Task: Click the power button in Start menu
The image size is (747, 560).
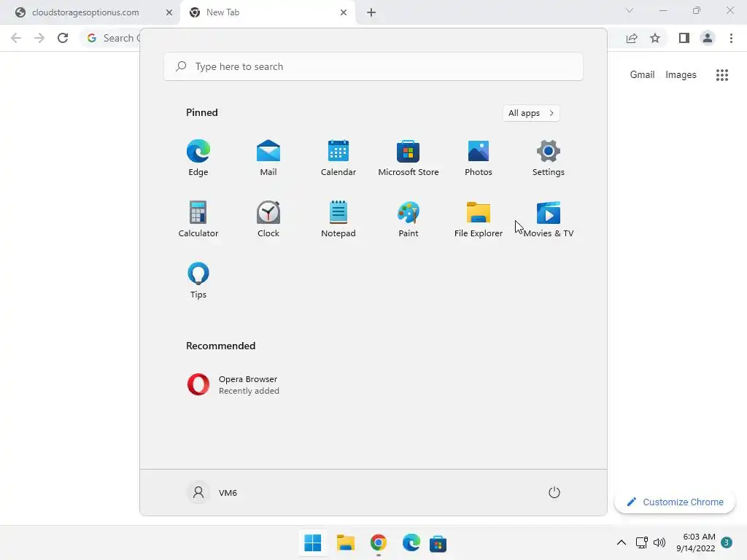Action: tap(554, 492)
